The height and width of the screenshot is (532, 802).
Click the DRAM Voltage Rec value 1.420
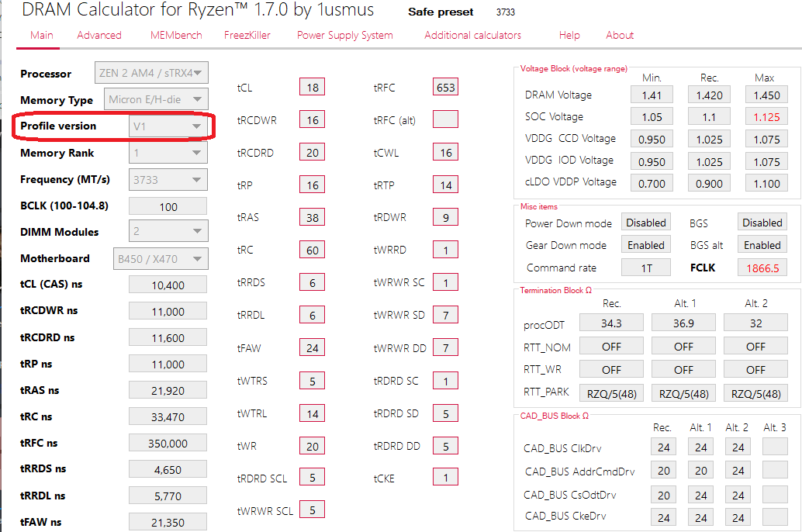[709, 95]
